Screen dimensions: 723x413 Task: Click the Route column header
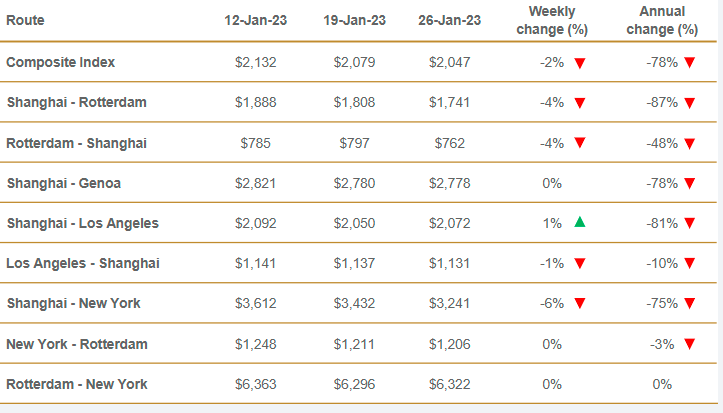coord(25,20)
